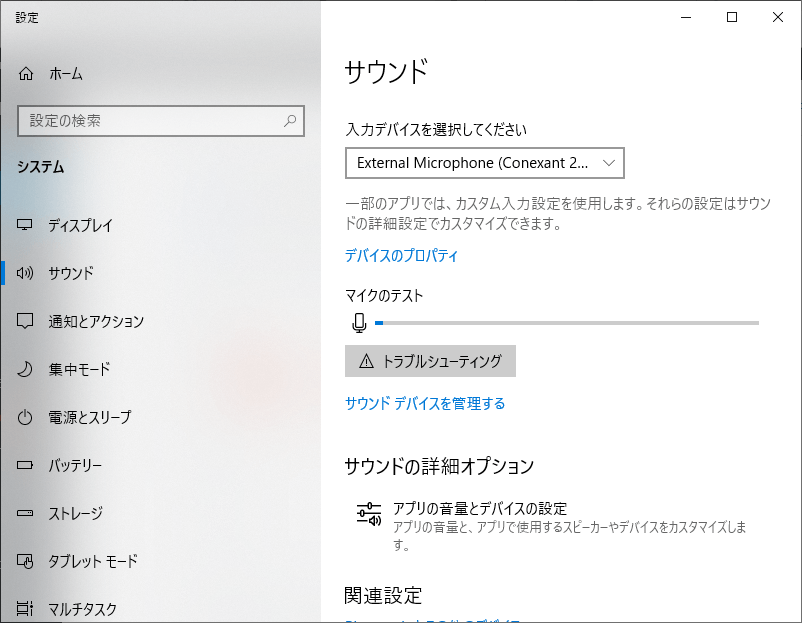This screenshot has height=623, width=802.
Task: Click the search magnifier icon
Action: coord(290,121)
